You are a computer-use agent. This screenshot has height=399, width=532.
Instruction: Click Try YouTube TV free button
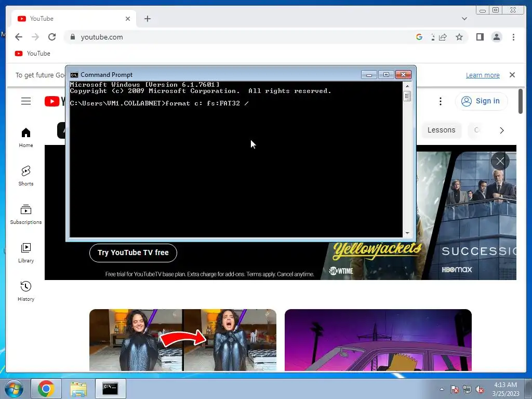(134, 253)
